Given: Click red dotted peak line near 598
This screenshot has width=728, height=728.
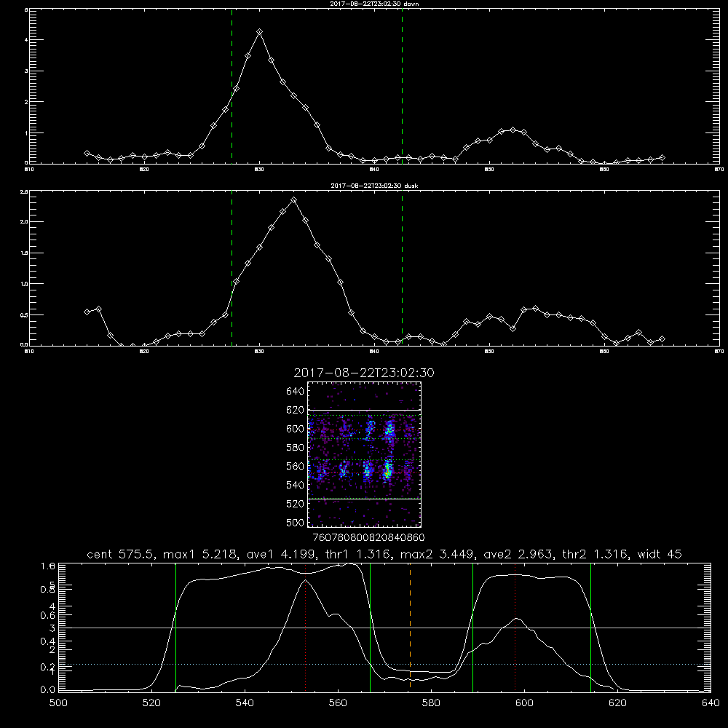Looking at the screenshot, I should (x=515, y=627).
